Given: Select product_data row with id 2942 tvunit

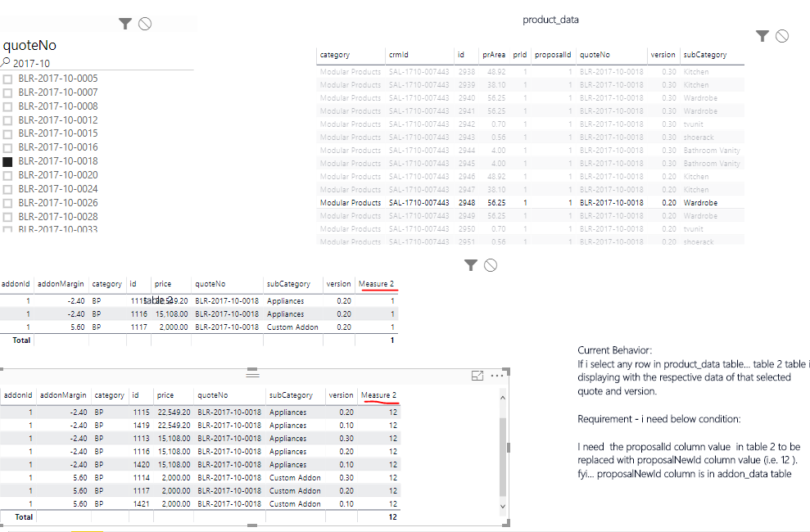Looking at the screenshot, I should tap(530, 124).
